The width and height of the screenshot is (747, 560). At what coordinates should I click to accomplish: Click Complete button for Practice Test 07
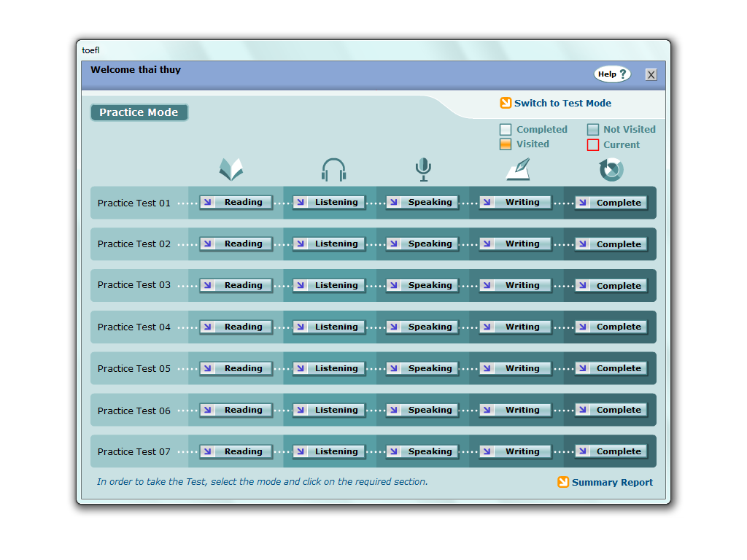click(x=611, y=451)
